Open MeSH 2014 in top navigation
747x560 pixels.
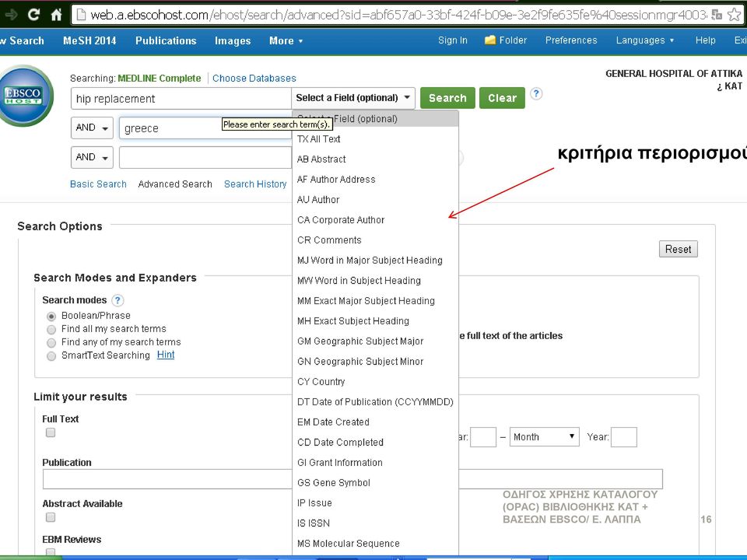pos(89,41)
